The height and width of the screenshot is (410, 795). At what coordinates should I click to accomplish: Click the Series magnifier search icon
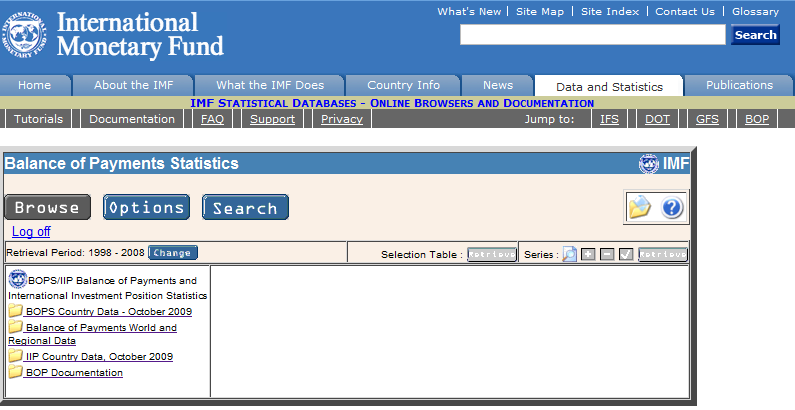pyautogui.click(x=569, y=254)
